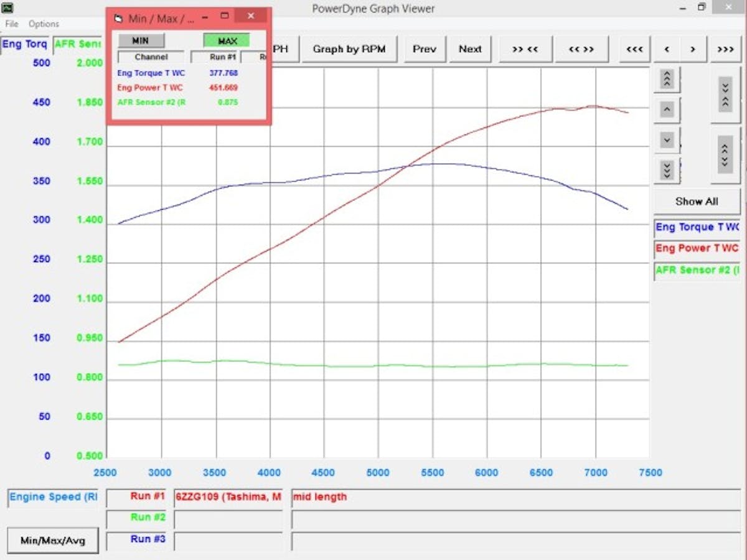Click the zoom-in arrows (>> <<) toolbar icon
The width and height of the screenshot is (747, 560).
(526, 49)
